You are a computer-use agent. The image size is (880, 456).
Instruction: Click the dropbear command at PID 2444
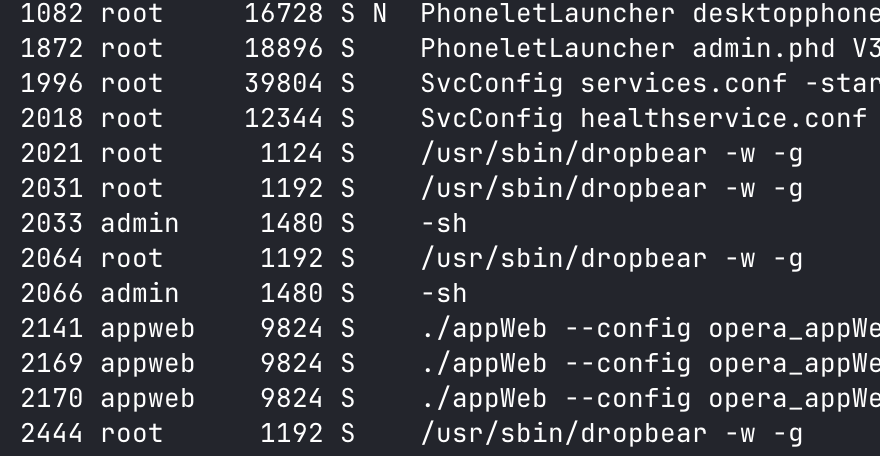(x=612, y=434)
